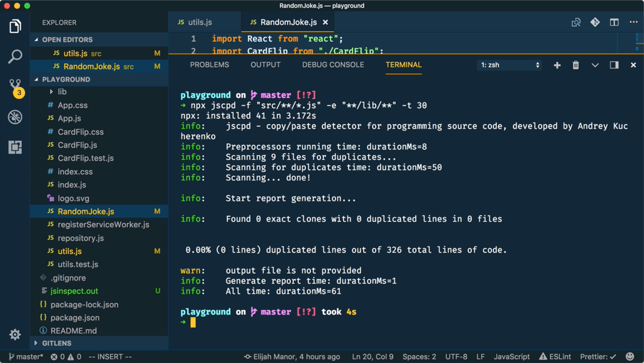
Task: Open the Search view in the activity bar
Action: (15, 56)
